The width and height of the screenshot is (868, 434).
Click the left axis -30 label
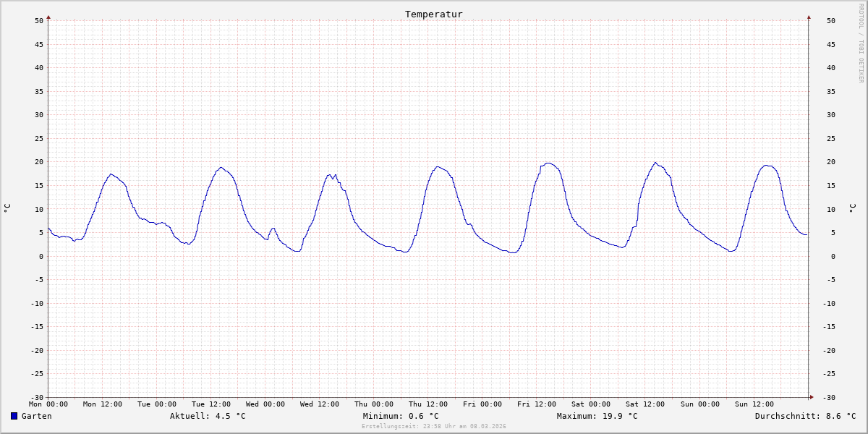point(38,397)
